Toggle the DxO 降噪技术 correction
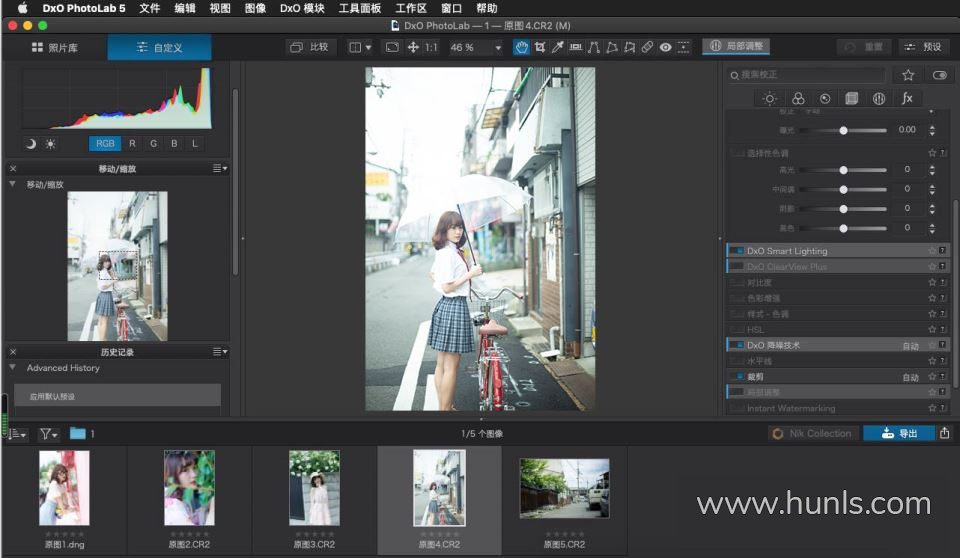Screen dimensions: 960x558 [x=737, y=345]
